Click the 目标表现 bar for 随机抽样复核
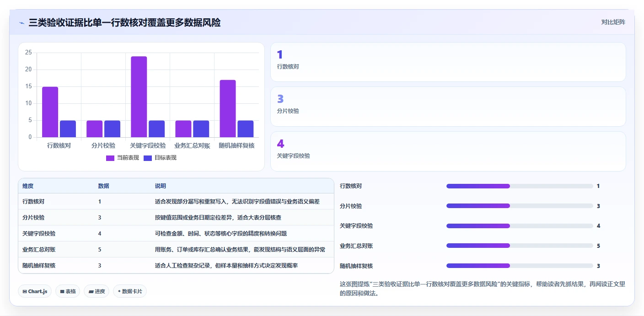The width and height of the screenshot is (644, 316). point(245,129)
